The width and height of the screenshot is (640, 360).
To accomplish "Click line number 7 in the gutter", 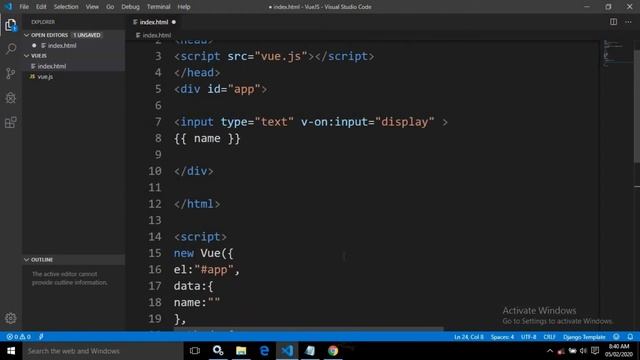I will (158, 122).
